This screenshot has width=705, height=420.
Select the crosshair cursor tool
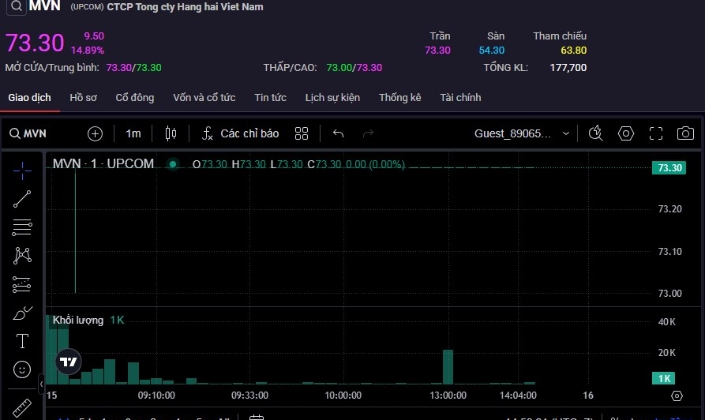(22, 170)
